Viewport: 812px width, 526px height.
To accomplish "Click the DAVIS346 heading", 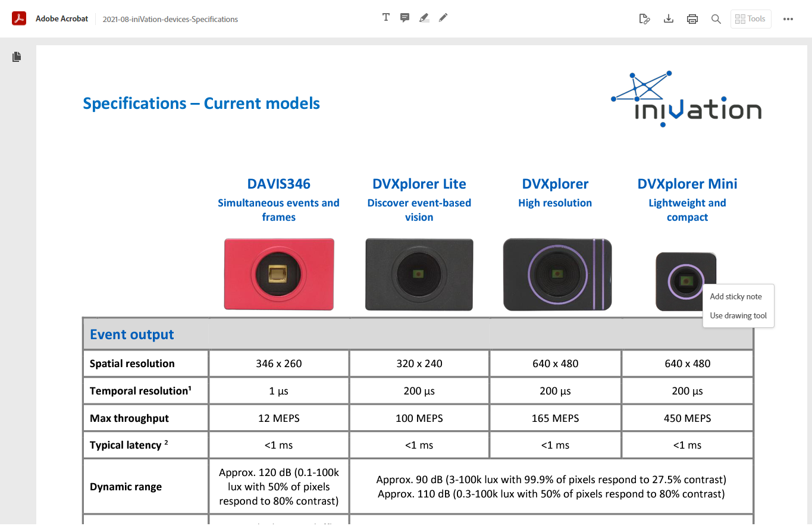I will (279, 184).
